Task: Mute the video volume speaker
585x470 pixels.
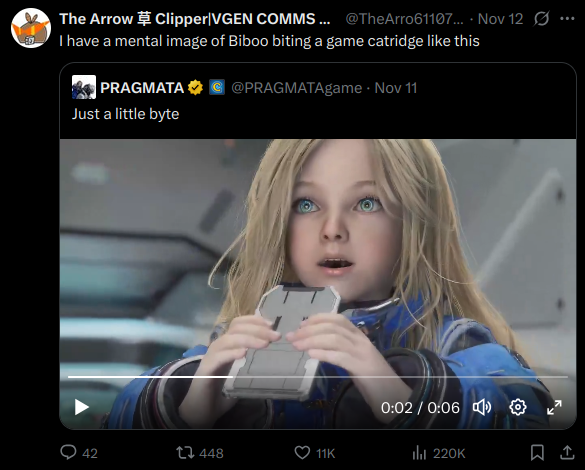Action: click(x=482, y=407)
